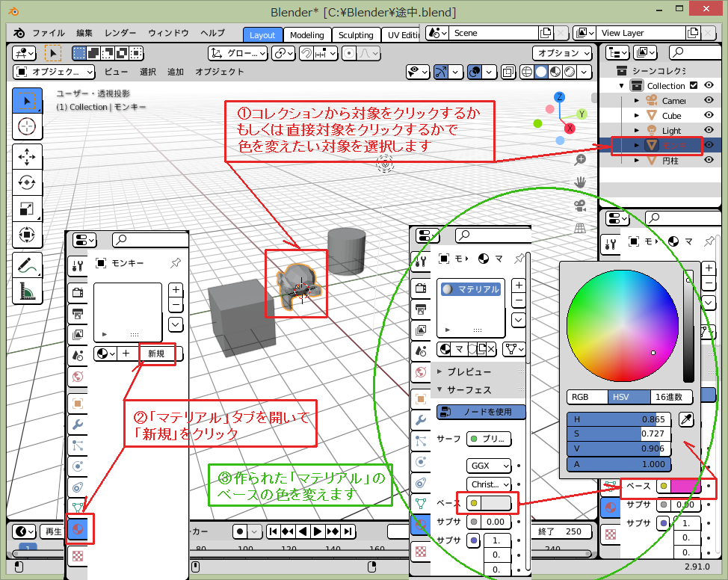
Task: Open the Texture checker tab in left panel
Action: pos(78,556)
